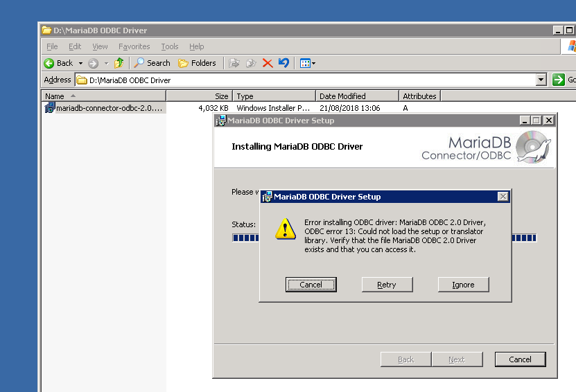
Task: Click the red Delete icon in toolbar
Action: click(x=268, y=63)
